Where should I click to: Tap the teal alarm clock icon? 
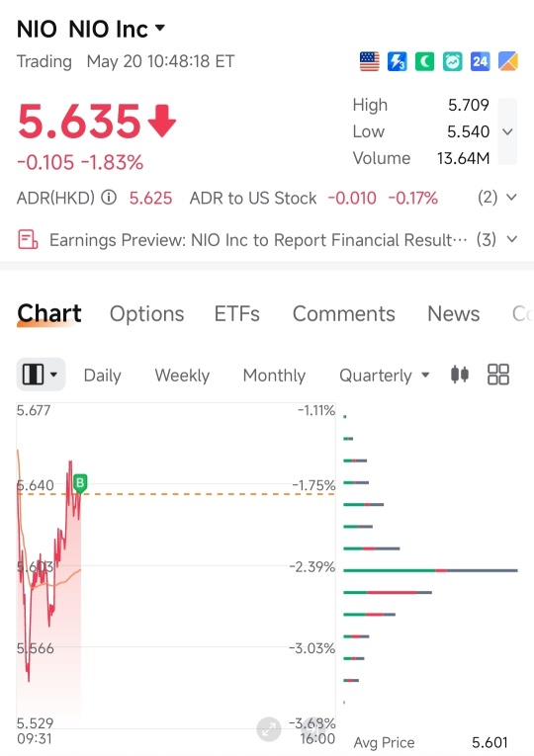[453, 61]
